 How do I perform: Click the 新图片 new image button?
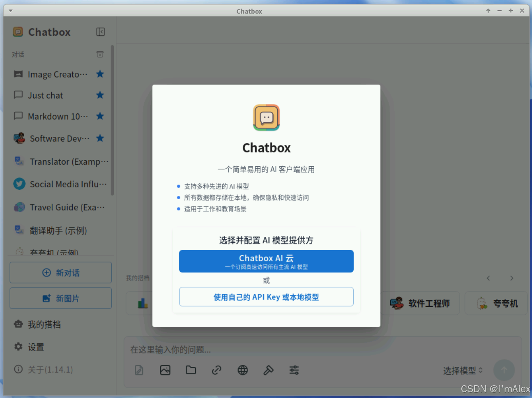click(x=61, y=298)
